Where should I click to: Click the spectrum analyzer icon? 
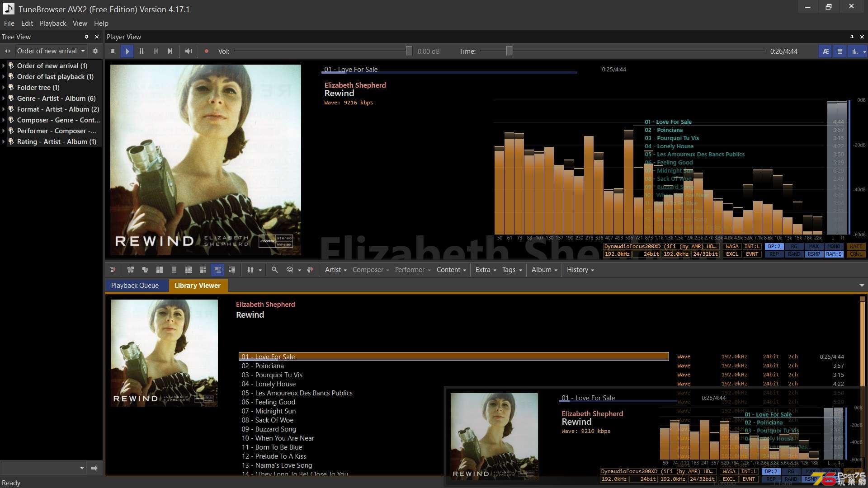click(854, 52)
